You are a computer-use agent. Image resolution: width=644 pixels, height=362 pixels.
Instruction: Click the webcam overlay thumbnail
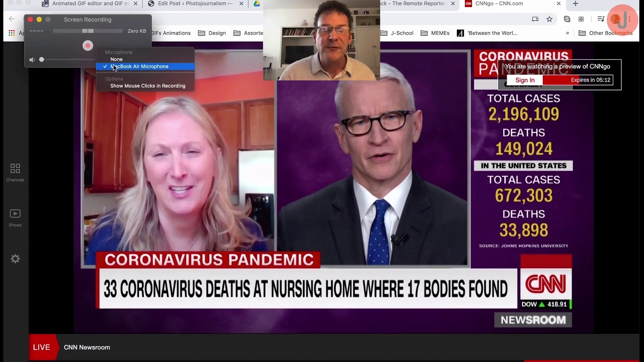[x=321, y=40]
